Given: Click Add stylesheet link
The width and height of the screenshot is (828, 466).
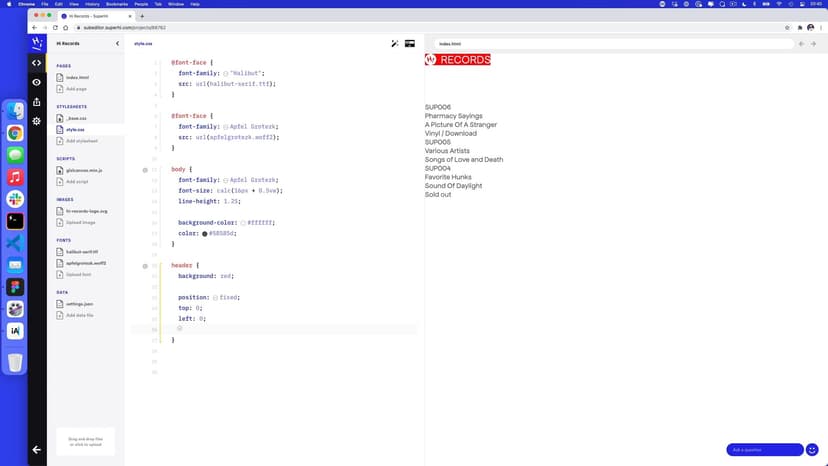Looking at the screenshot, I should pos(79,141).
